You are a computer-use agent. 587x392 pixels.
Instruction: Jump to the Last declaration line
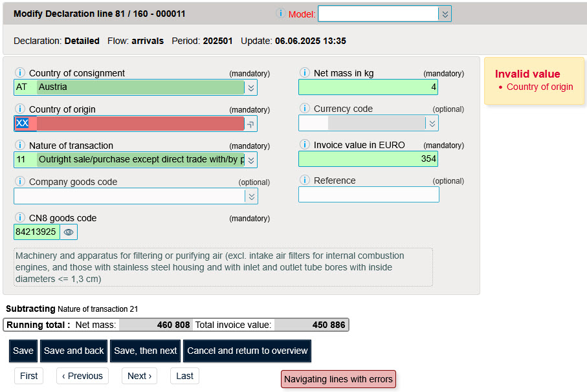click(184, 376)
